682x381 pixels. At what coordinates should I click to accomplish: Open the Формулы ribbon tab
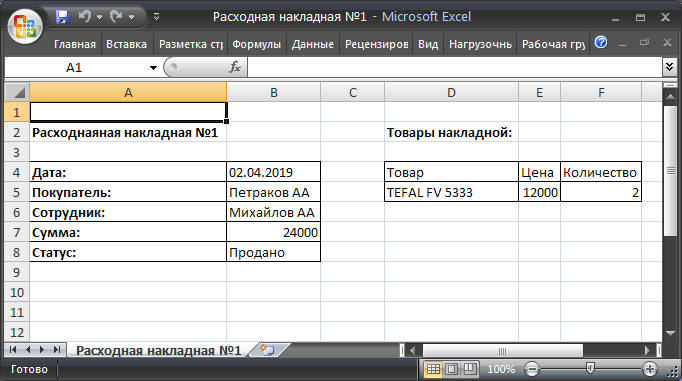257,44
